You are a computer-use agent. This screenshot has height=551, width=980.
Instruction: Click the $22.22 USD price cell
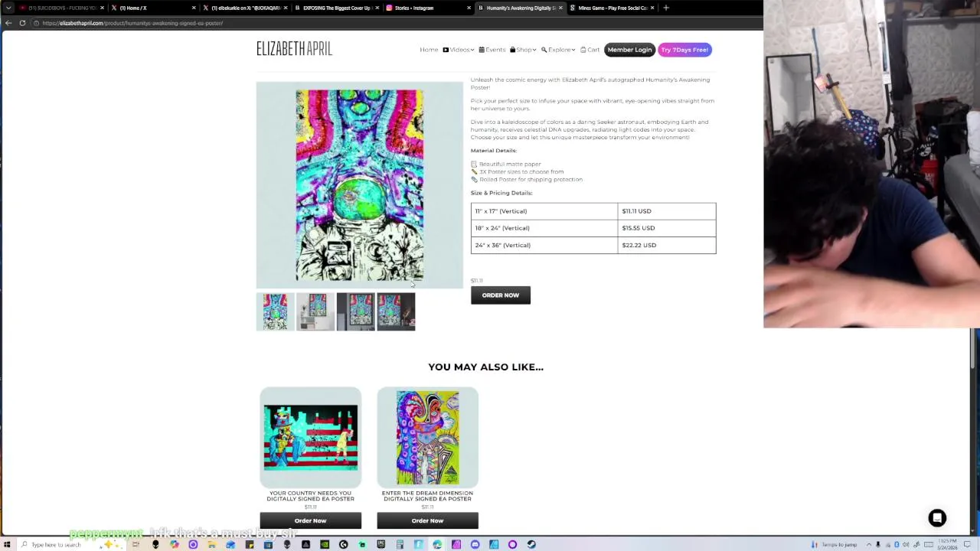pyautogui.click(x=666, y=245)
